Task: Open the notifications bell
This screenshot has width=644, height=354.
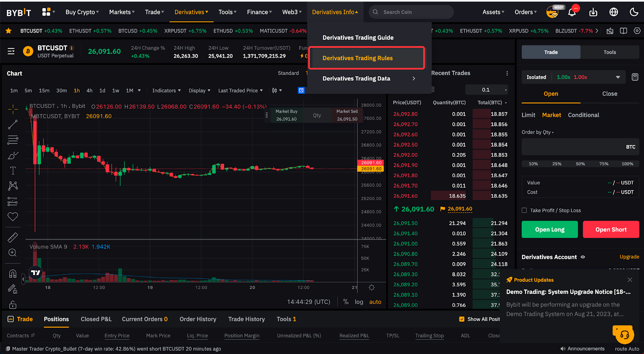Action: pyautogui.click(x=572, y=12)
